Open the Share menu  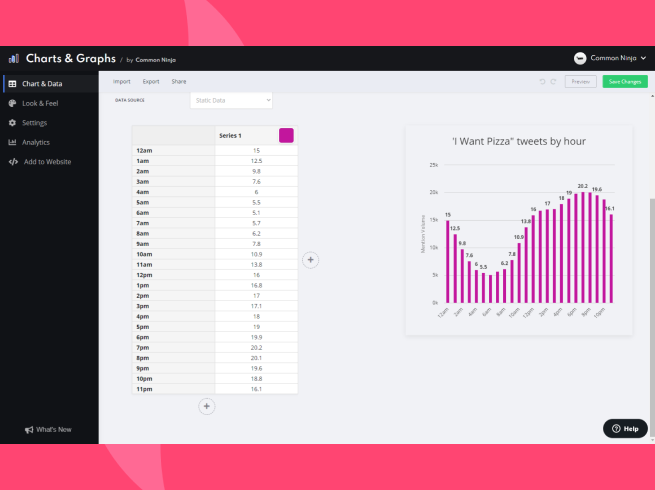179,82
